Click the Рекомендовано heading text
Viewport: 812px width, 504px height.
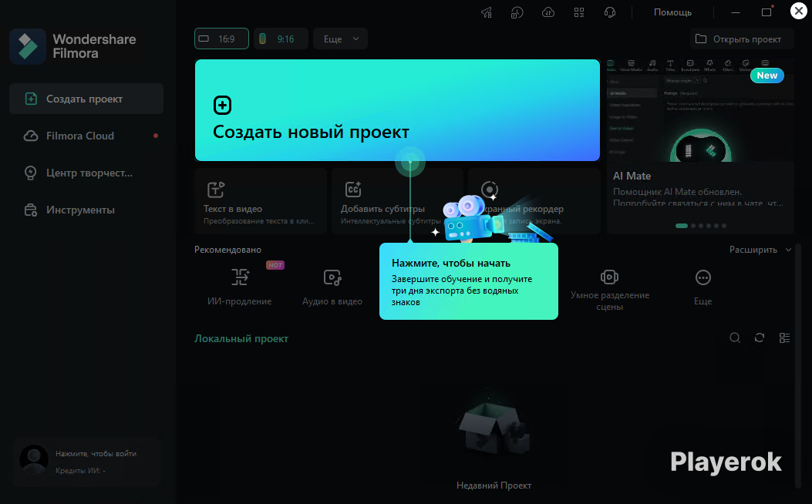[227, 250]
